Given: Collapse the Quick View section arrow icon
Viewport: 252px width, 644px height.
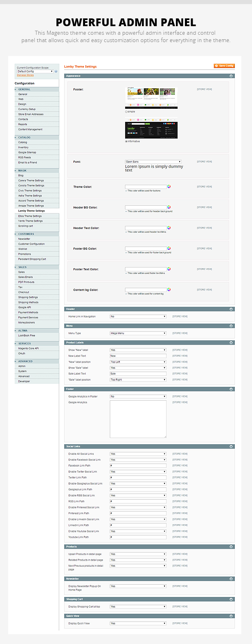Looking at the screenshot, I should [x=231, y=616].
